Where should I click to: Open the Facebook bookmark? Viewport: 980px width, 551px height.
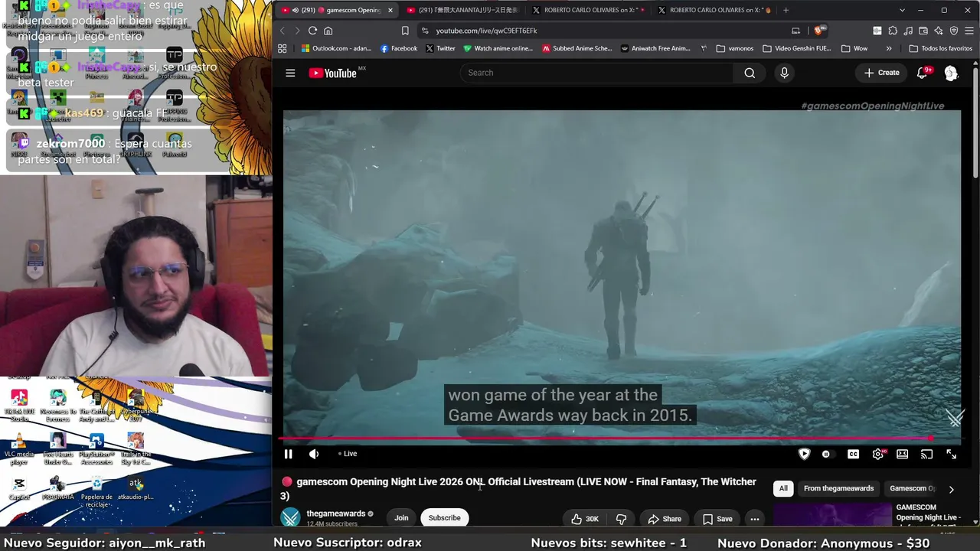(399, 48)
